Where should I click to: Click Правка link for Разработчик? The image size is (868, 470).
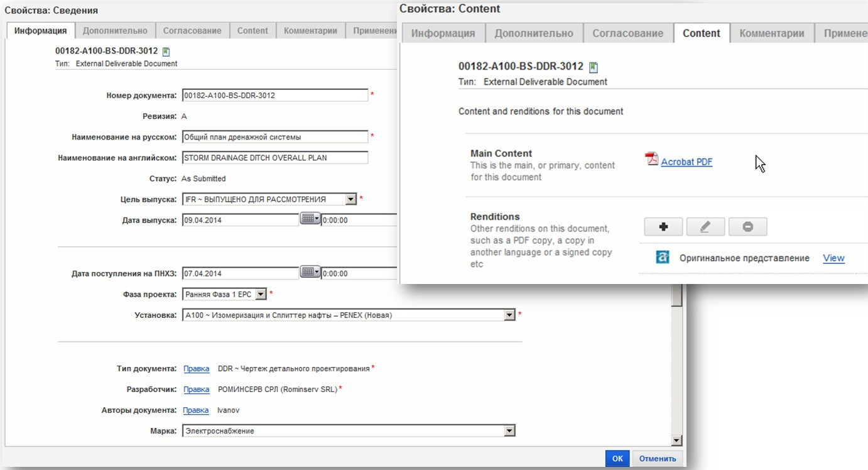[196, 390]
